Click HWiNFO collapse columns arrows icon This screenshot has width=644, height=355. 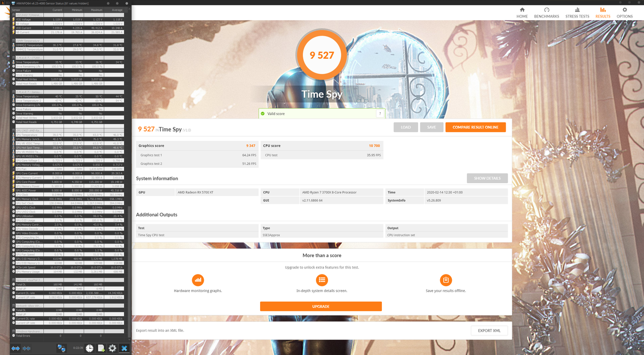(x=27, y=348)
